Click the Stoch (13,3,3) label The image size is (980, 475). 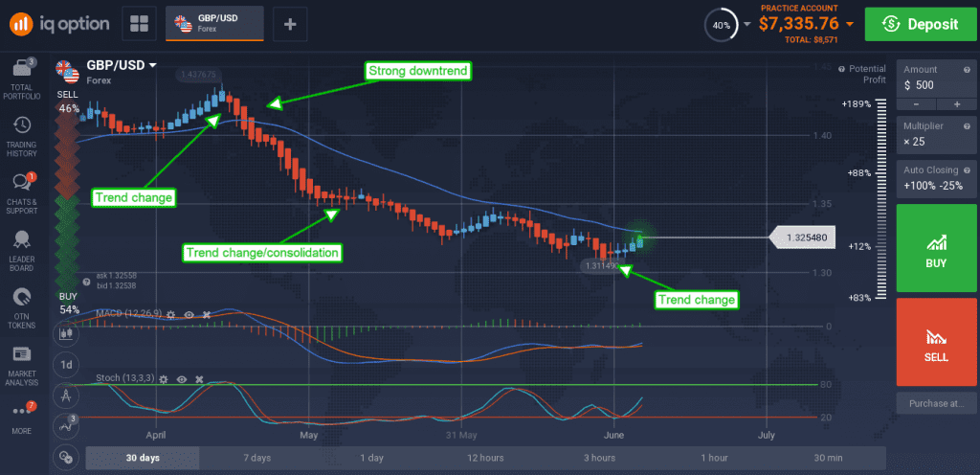tap(125, 378)
